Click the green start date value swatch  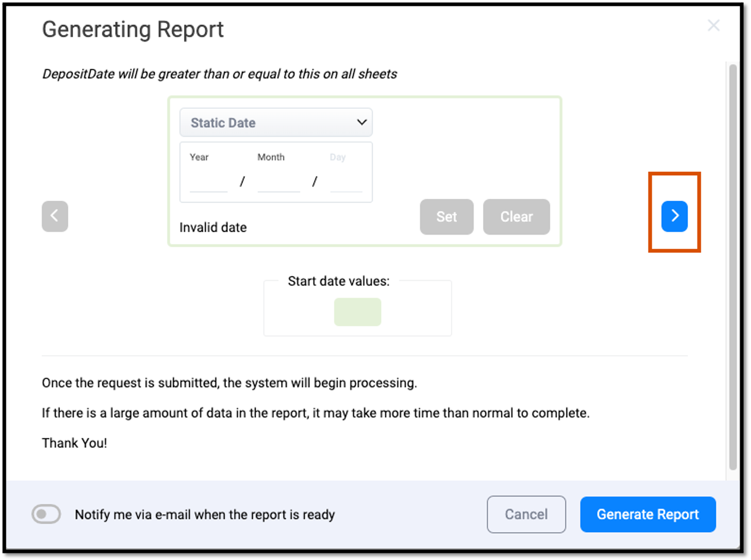pos(358,312)
